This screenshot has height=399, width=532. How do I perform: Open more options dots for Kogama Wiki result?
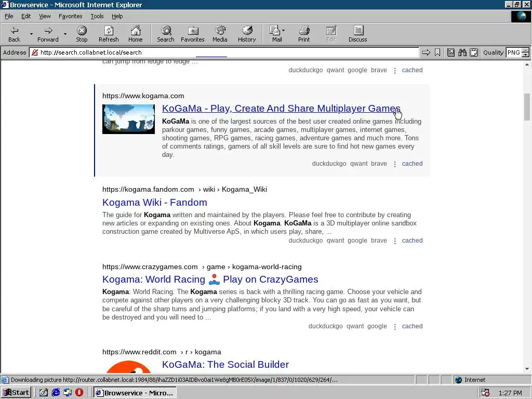pyautogui.click(x=395, y=241)
